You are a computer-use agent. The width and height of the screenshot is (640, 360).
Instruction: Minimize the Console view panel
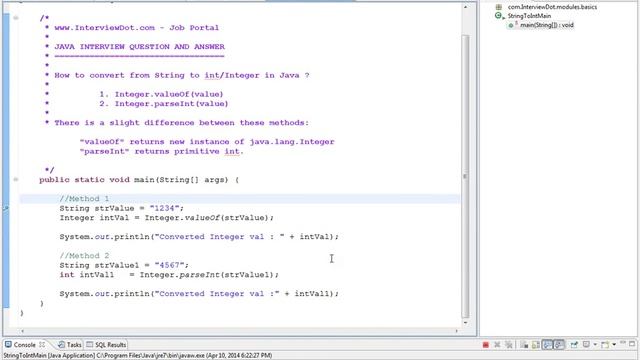(623, 343)
